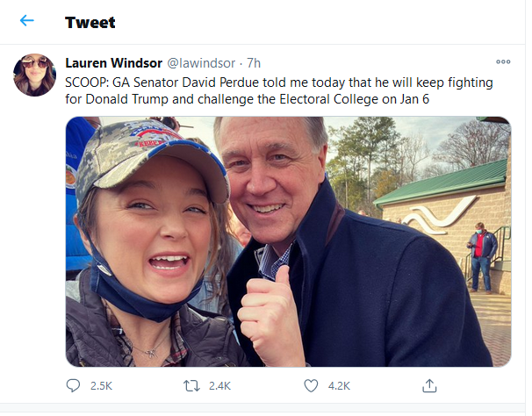The image size is (532, 416).
Task: Open the @lawindsor handle link
Action: click(x=201, y=63)
